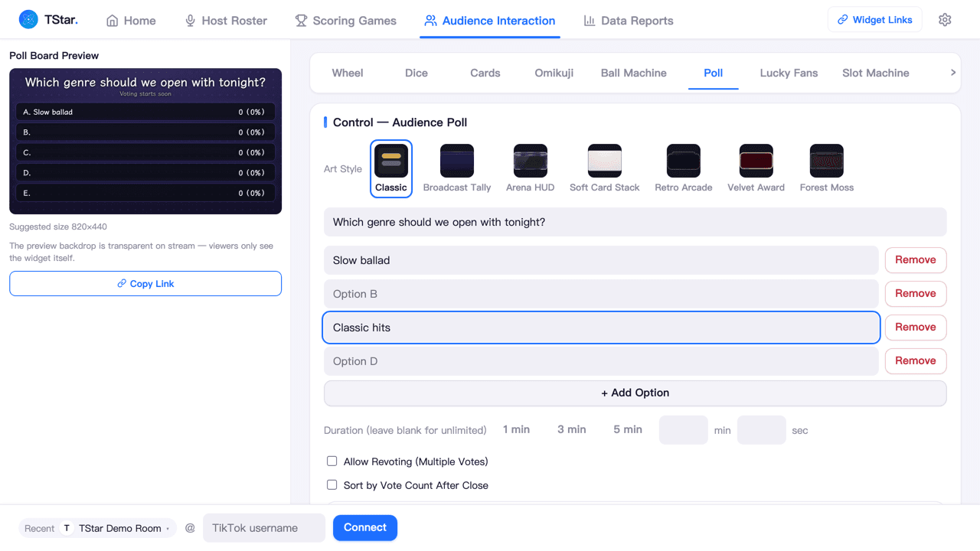Click the Slow ballad option field
980x551 pixels.
(601, 260)
